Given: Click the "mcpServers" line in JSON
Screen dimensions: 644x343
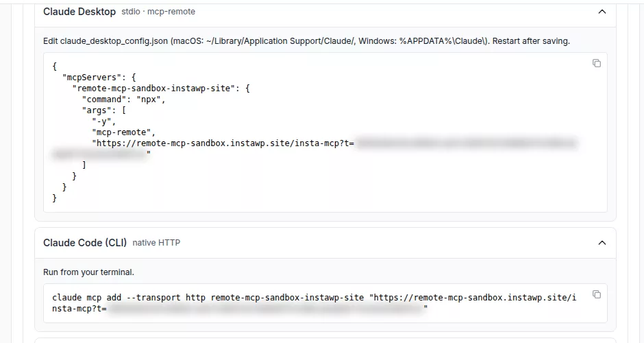Looking at the screenshot, I should (99, 78).
